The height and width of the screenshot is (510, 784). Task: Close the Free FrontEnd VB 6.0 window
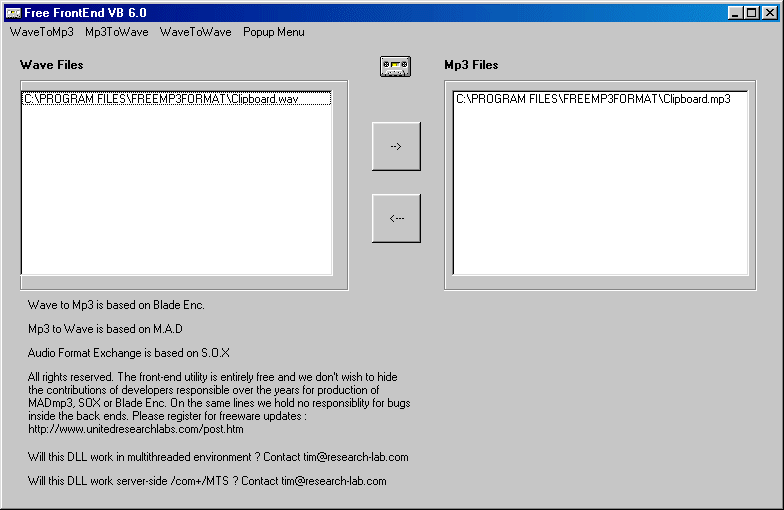click(x=770, y=12)
